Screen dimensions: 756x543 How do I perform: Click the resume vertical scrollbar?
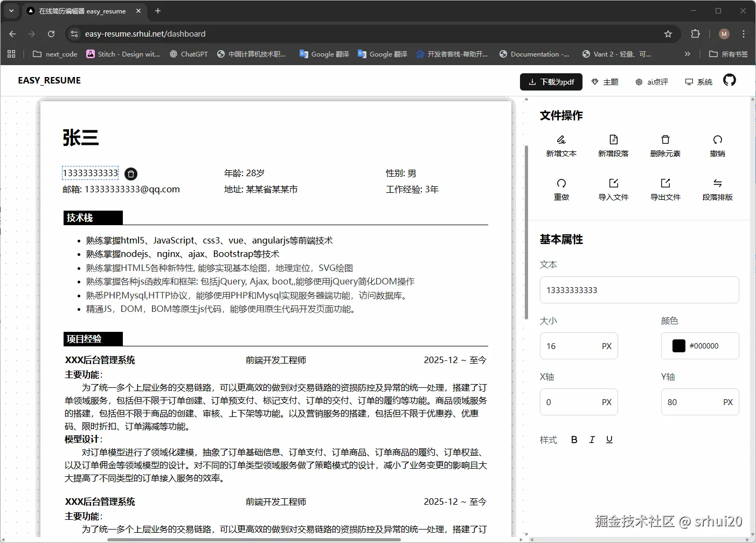[526, 232]
